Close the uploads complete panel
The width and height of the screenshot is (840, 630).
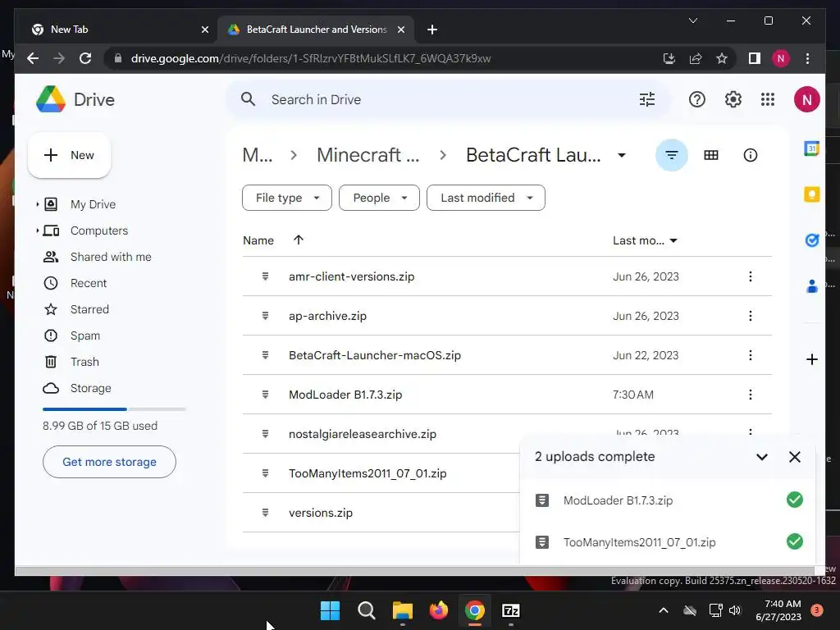coord(794,457)
